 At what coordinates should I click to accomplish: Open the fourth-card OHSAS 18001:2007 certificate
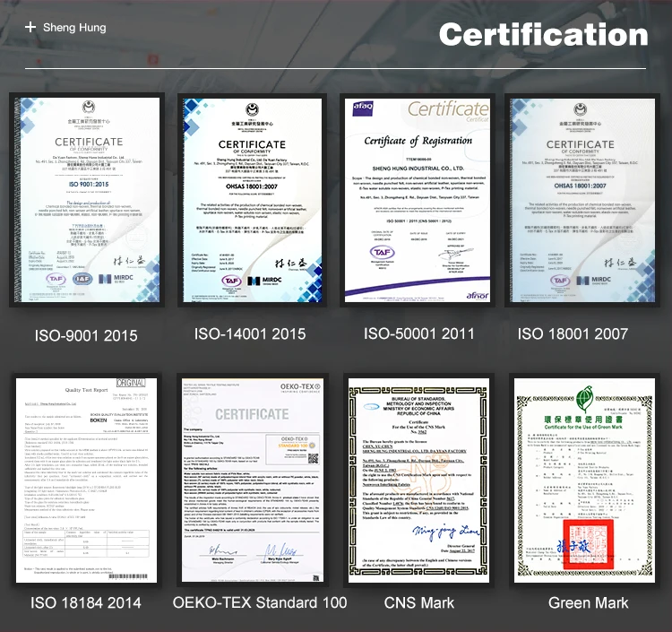(582, 200)
